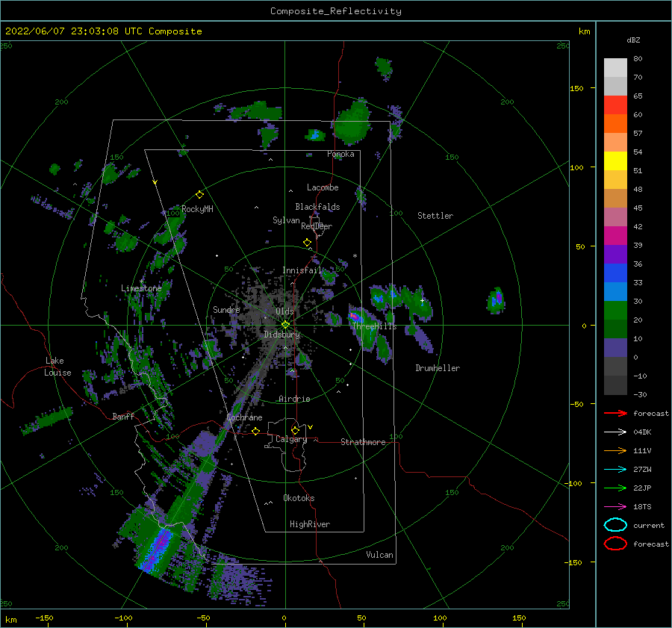Screen dimensions: 672x628
Task: Click the Drumheller label
Action: coord(438,368)
